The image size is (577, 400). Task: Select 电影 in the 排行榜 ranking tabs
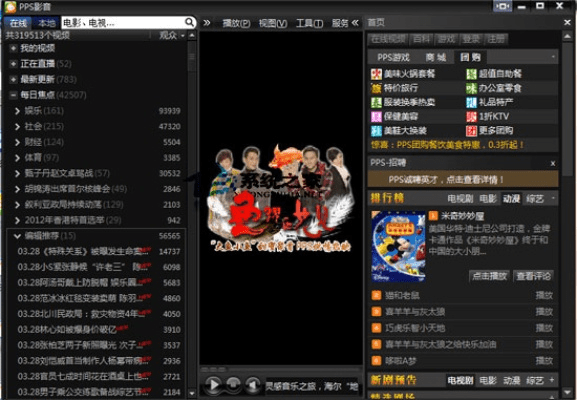488,199
